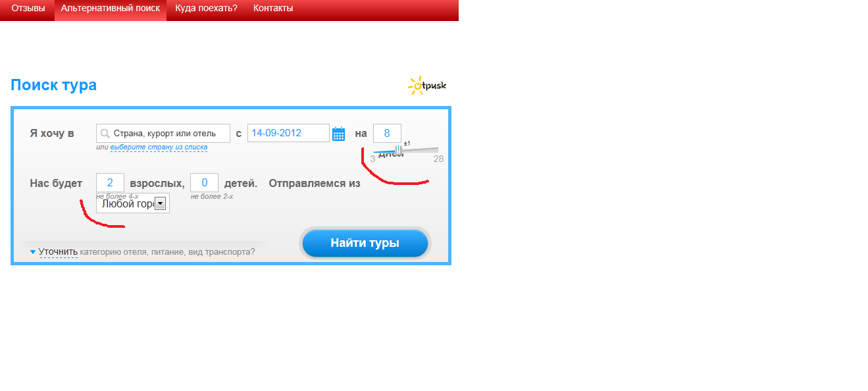Follow the выберите страну из списка link

tap(159, 147)
